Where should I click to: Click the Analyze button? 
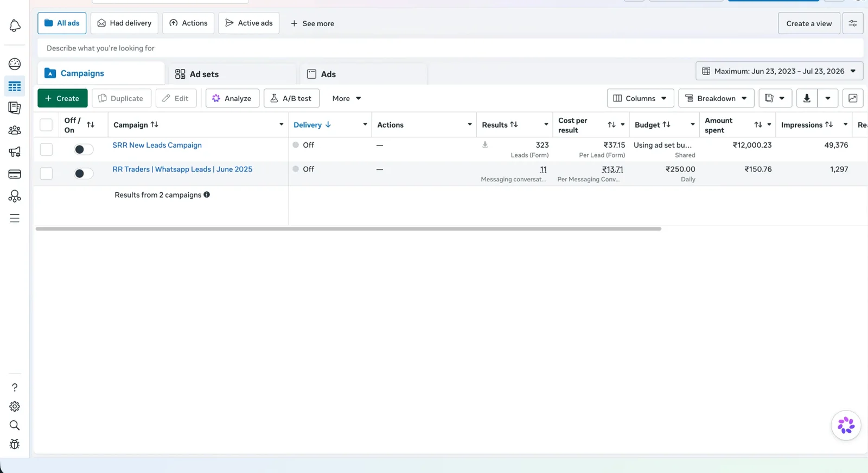coord(232,98)
